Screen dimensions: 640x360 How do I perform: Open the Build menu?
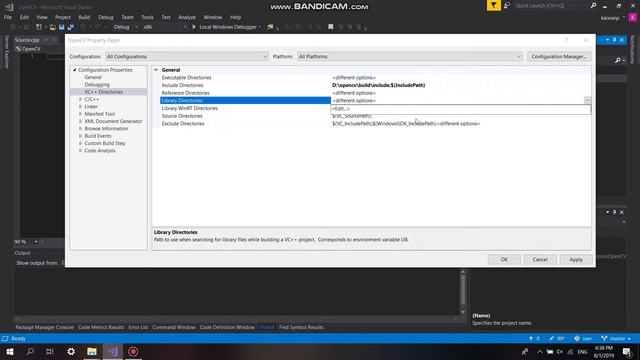(x=84, y=17)
